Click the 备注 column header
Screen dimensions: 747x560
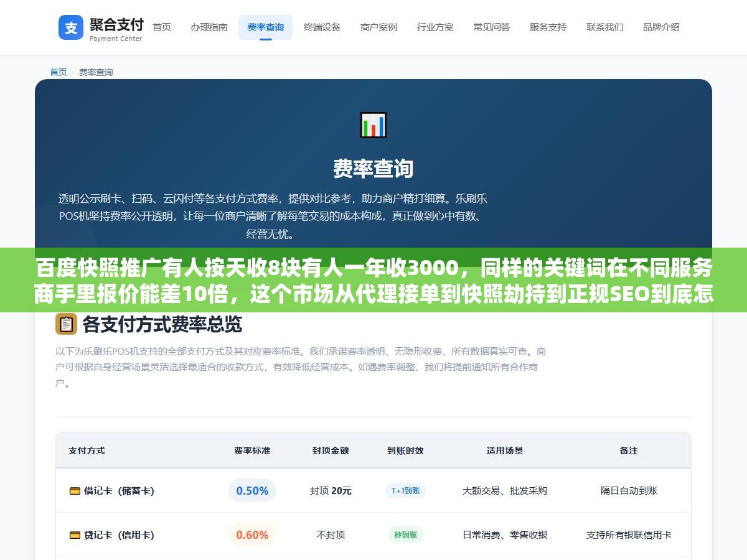tap(629, 450)
